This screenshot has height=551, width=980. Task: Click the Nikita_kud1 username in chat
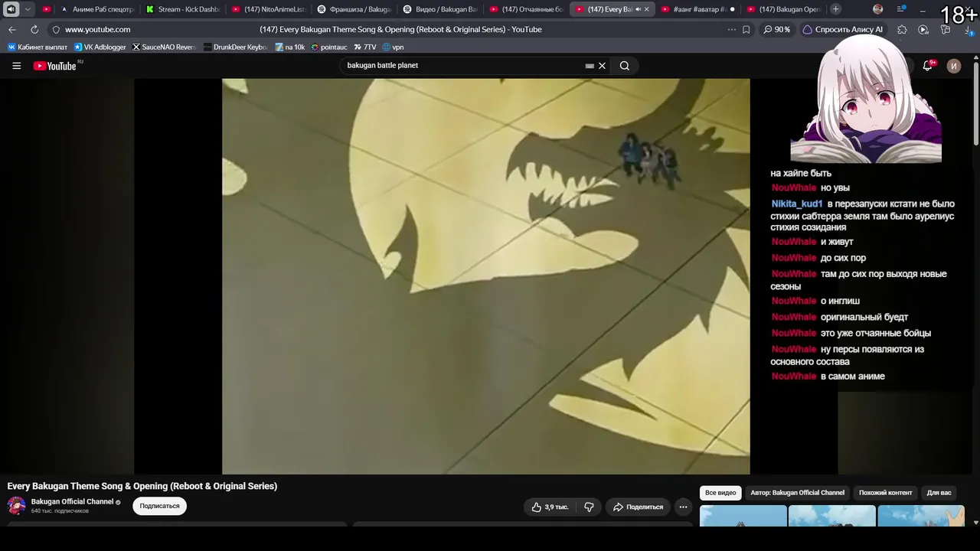click(x=797, y=204)
